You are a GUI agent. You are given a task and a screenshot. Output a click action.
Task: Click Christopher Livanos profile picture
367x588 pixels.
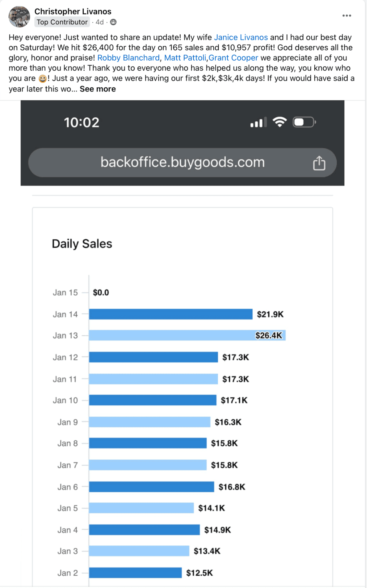coord(19,17)
